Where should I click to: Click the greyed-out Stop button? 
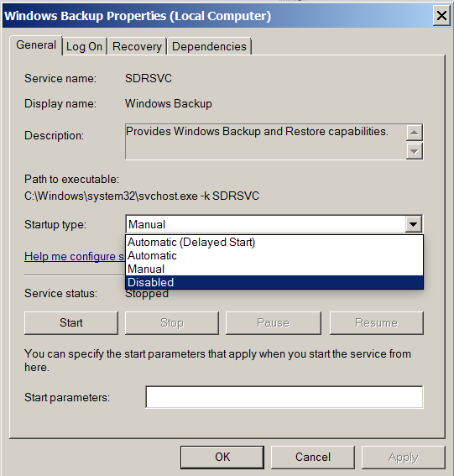[172, 322]
